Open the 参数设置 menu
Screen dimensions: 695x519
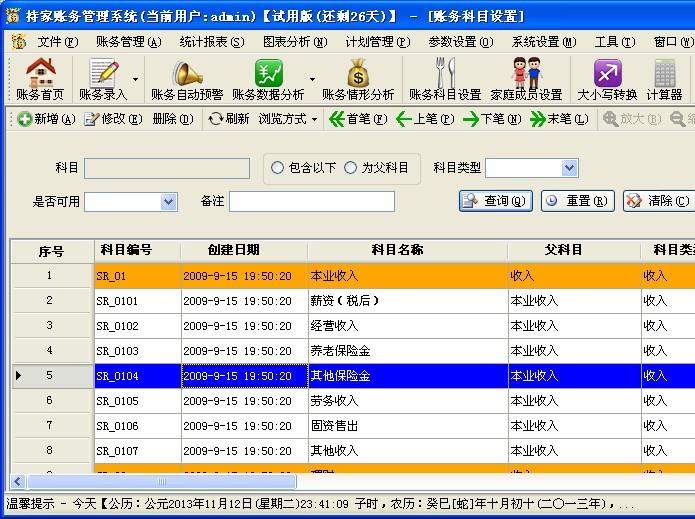pyautogui.click(x=460, y=42)
